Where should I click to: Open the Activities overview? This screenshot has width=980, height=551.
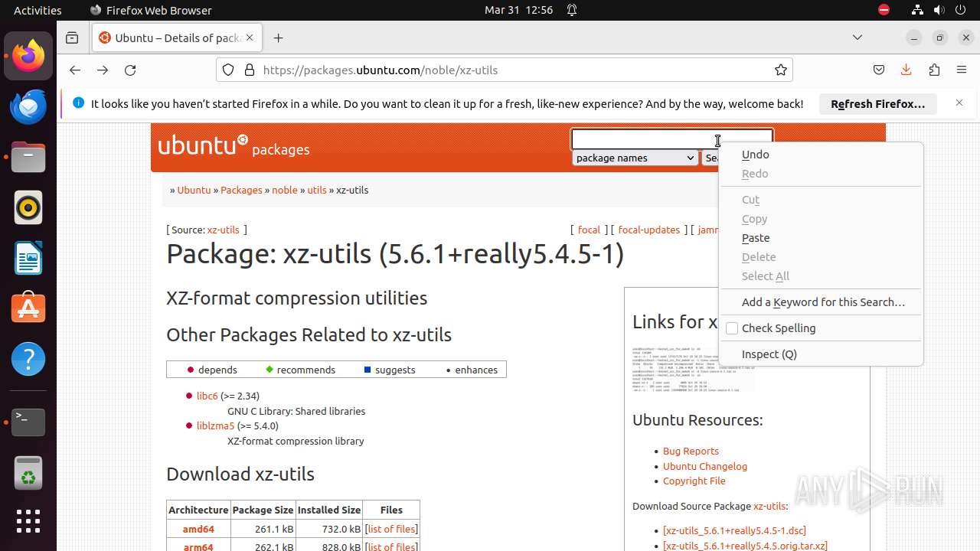click(38, 10)
